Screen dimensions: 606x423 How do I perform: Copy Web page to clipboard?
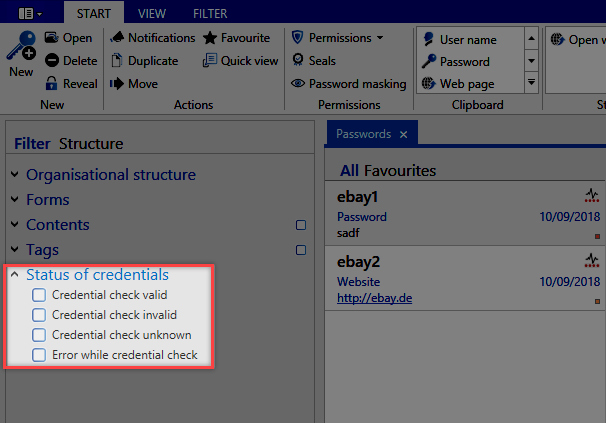458,84
